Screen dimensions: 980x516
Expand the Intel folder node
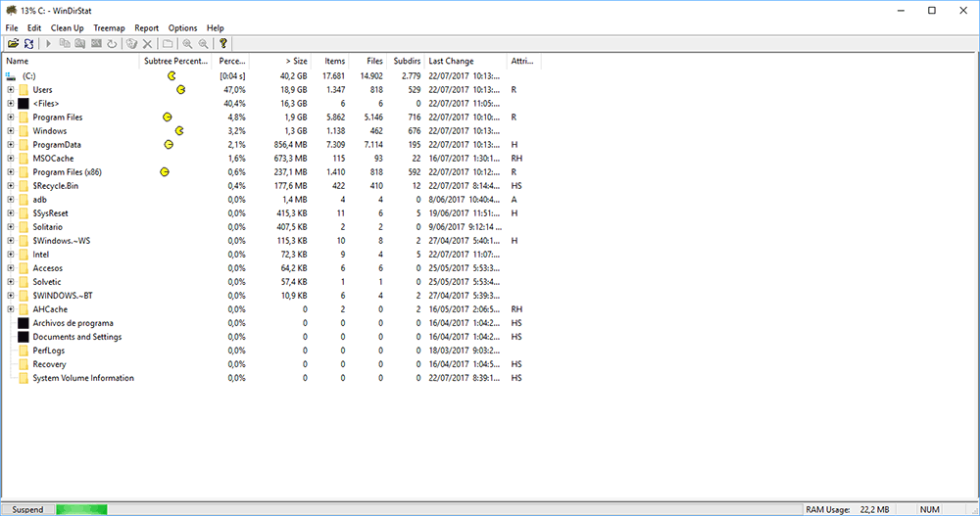[11, 255]
